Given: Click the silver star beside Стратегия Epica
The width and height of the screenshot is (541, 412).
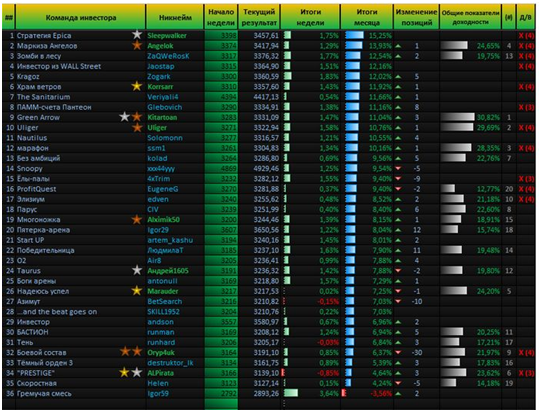Looking at the screenshot, I should 137,35.
